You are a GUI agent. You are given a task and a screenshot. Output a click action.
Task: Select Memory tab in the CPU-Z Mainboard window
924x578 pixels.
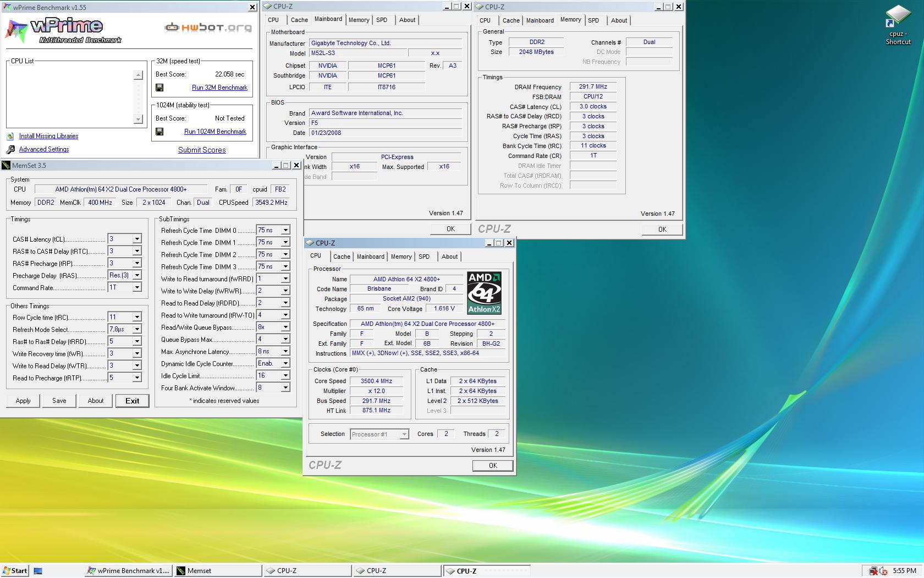click(x=359, y=20)
